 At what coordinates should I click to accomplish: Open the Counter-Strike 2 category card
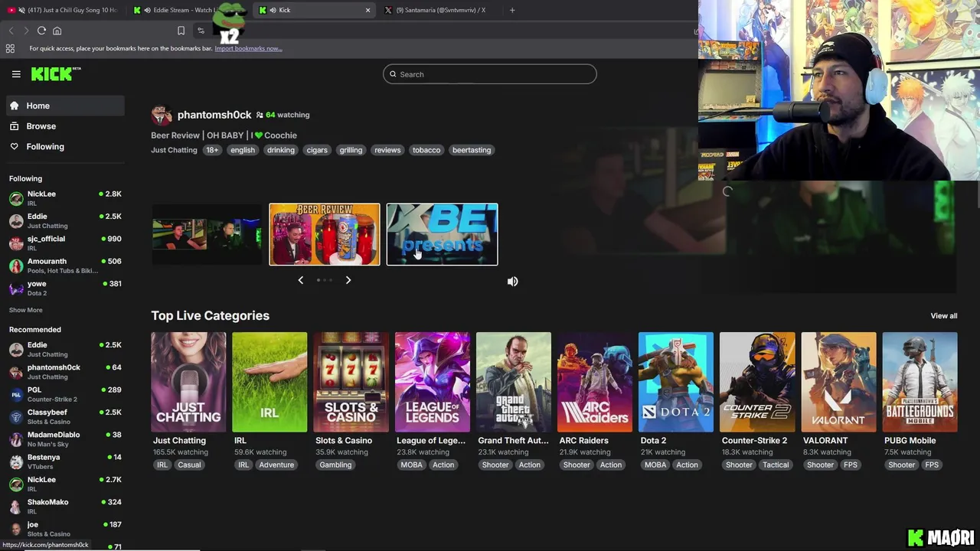pos(757,382)
